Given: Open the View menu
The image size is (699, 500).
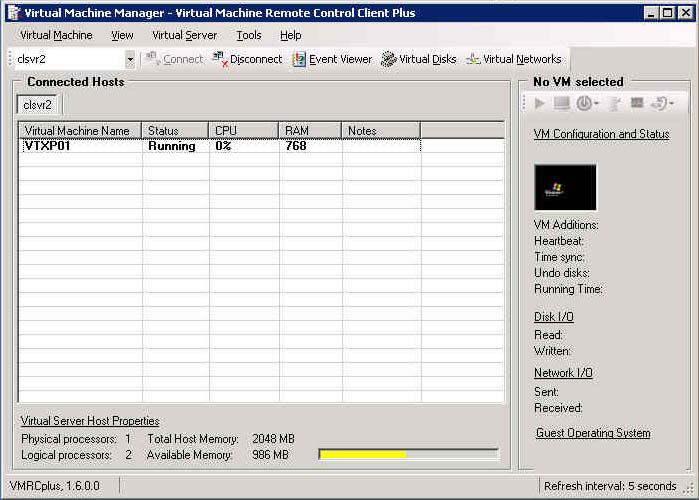Looking at the screenshot, I should pos(122,35).
